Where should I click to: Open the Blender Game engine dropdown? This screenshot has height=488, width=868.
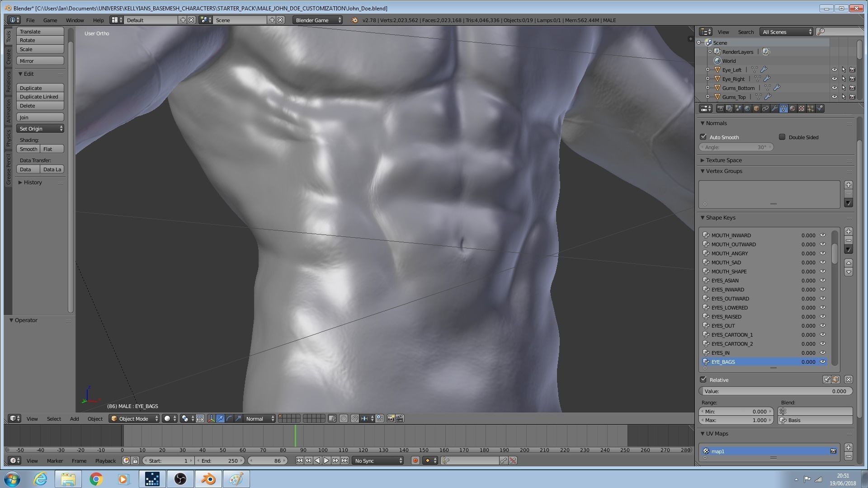317,20
